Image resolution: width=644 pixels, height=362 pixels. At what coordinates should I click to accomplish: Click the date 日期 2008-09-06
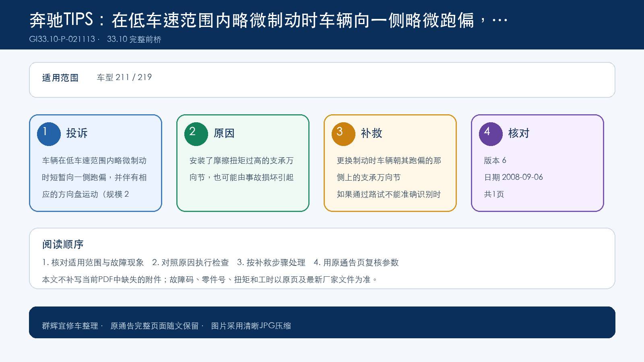514,177
